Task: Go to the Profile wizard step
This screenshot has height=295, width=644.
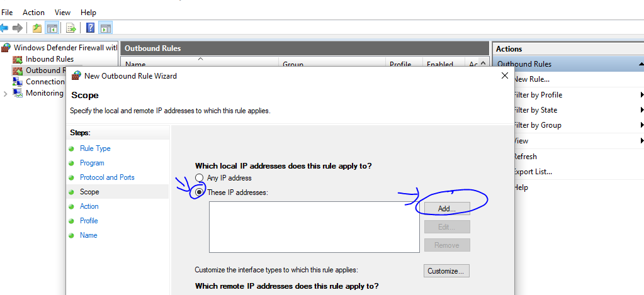Action: click(89, 221)
